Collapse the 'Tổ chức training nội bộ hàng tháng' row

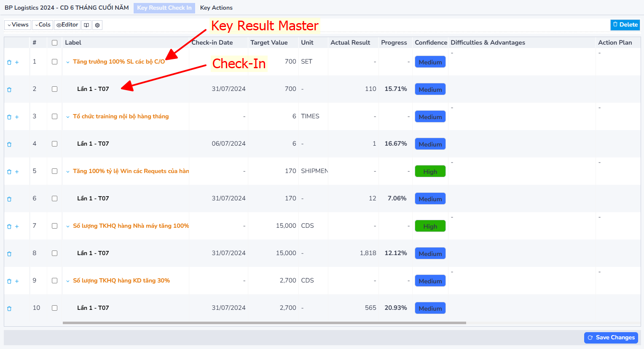click(68, 117)
